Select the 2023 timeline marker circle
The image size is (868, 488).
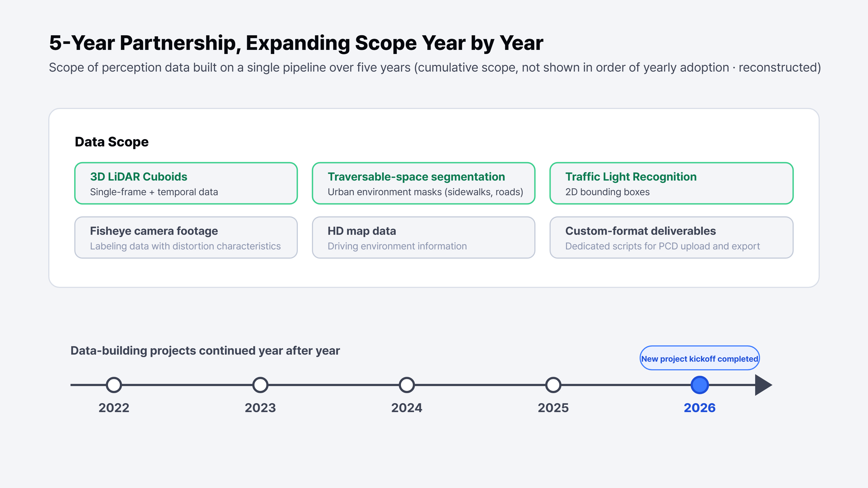(x=260, y=385)
